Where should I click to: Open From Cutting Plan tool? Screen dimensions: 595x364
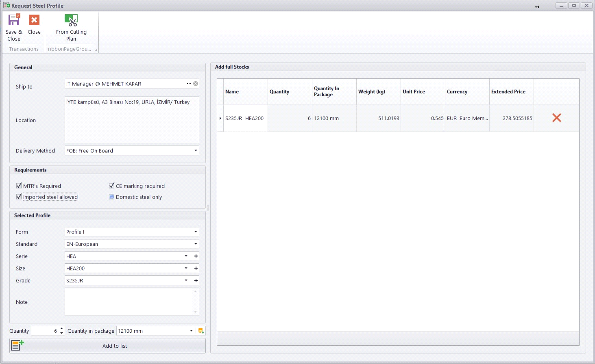[71, 20]
